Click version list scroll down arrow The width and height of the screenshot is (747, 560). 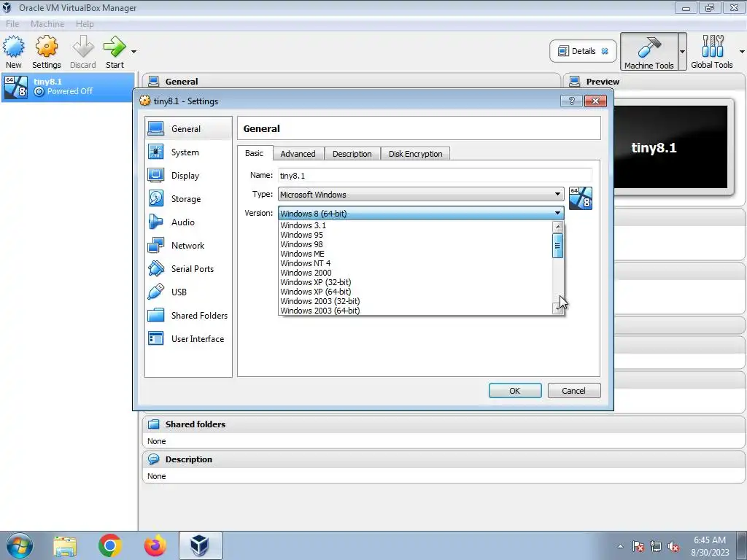click(x=557, y=308)
